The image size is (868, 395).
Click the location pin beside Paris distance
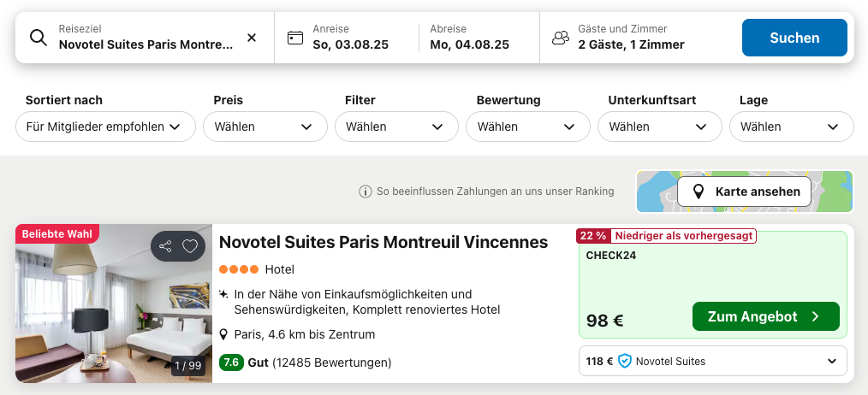point(224,334)
